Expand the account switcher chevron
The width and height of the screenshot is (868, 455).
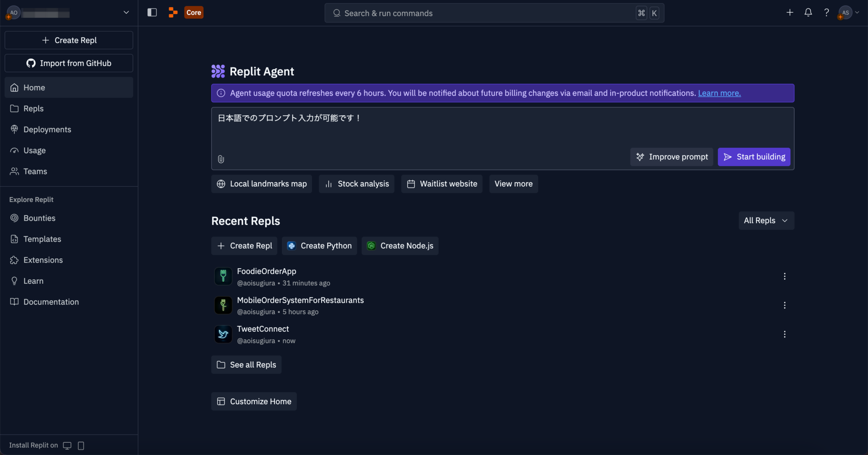click(x=126, y=13)
